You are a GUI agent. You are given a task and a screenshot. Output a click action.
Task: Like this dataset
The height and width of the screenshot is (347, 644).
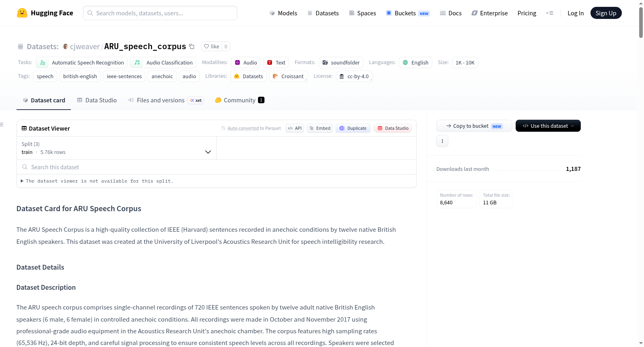(212, 46)
